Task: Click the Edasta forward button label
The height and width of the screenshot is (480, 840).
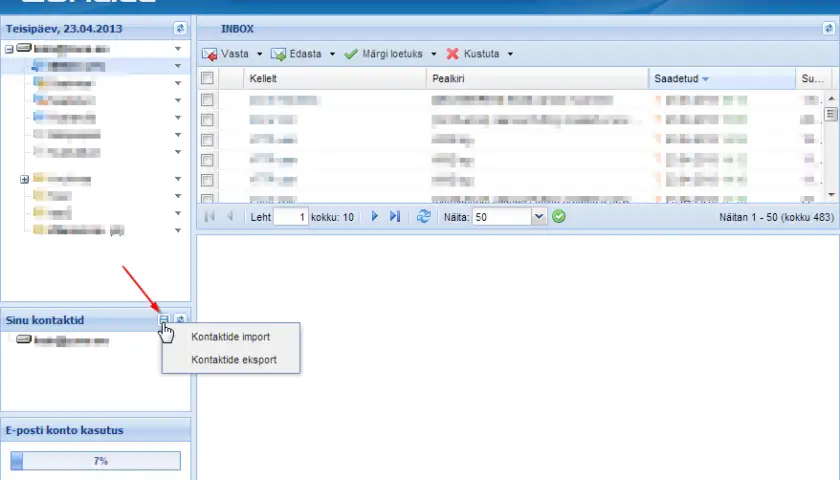Action: coord(305,54)
